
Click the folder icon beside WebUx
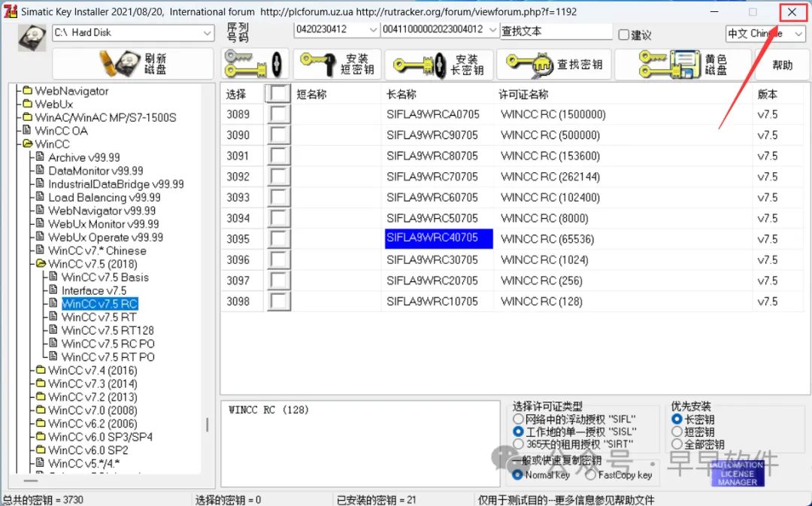28,104
